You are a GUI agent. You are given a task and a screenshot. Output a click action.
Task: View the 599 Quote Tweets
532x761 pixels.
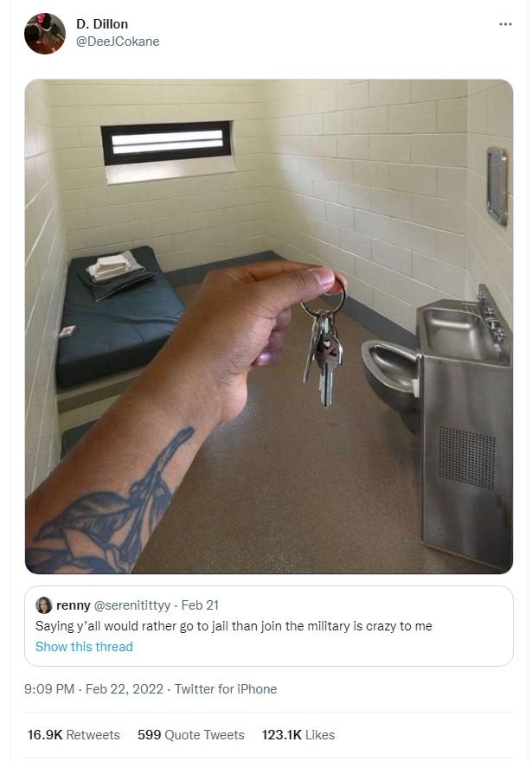[191, 735]
